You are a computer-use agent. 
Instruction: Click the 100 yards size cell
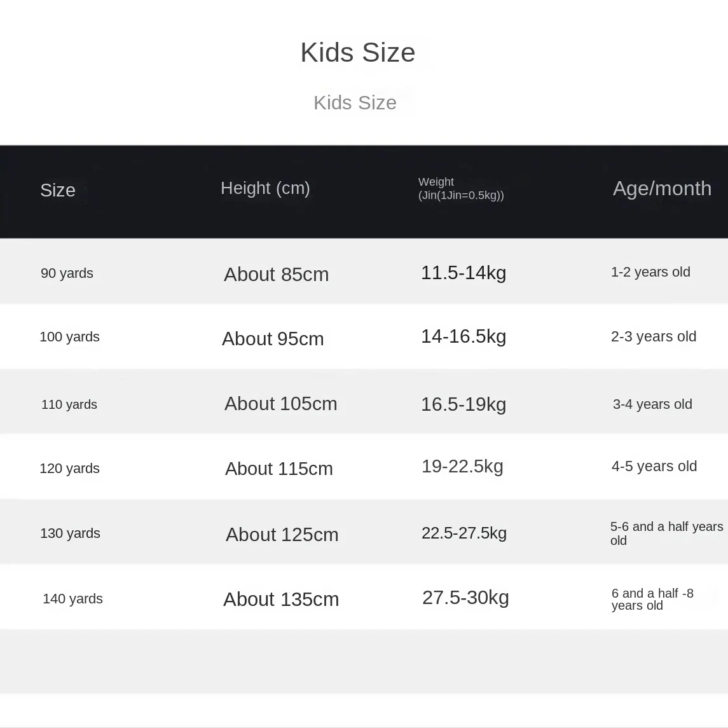click(x=70, y=336)
